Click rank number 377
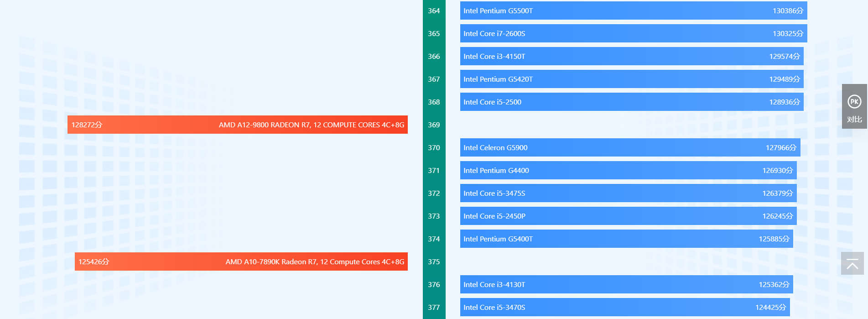This screenshot has width=868, height=319. [x=434, y=307]
